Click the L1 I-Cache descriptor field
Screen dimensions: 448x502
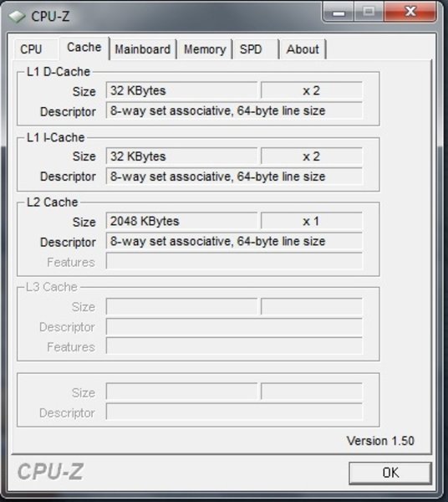pyautogui.click(x=234, y=177)
